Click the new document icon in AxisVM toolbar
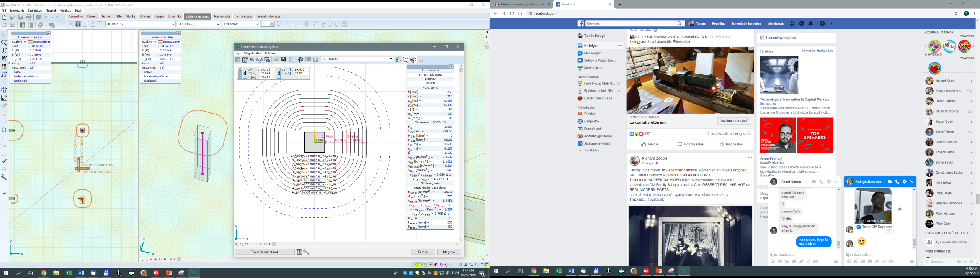Viewport: 980px width, 278px height. tap(4, 17)
